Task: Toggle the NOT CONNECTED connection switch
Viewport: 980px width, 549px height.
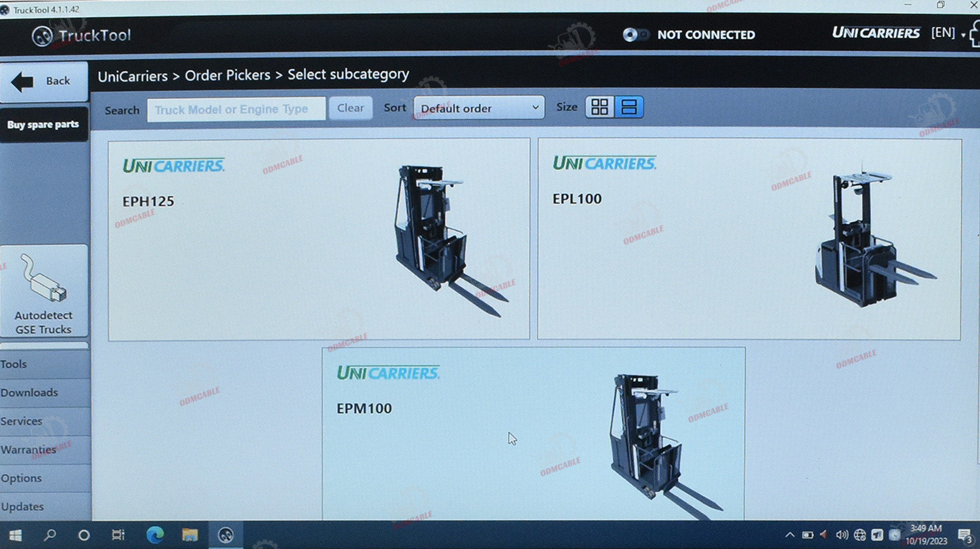Action: point(635,35)
